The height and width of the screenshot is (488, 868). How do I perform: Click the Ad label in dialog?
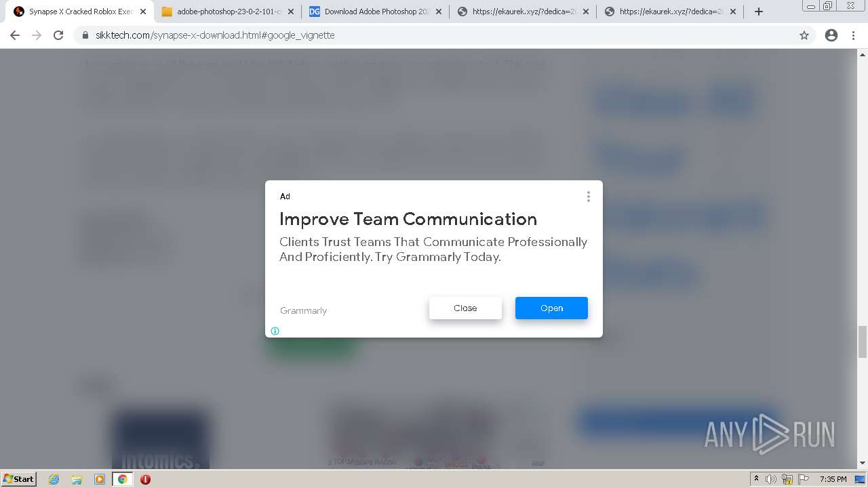(x=285, y=197)
